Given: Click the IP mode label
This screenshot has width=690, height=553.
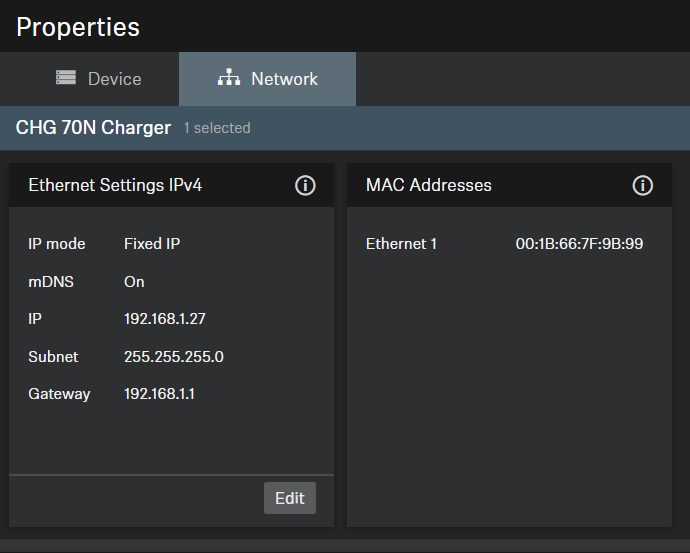Looking at the screenshot, I should point(57,244).
